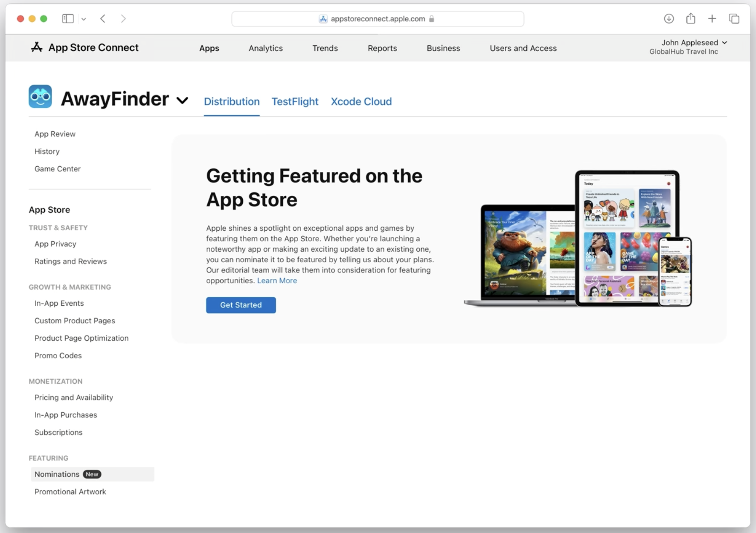Expand the sidebar options chevron in the toolbar

pos(84,19)
